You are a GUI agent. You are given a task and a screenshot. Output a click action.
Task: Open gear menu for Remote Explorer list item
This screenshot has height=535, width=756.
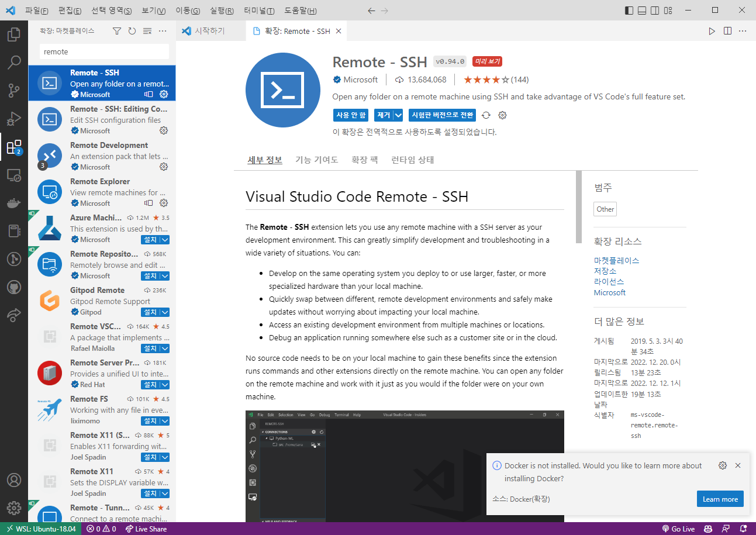[164, 203]
